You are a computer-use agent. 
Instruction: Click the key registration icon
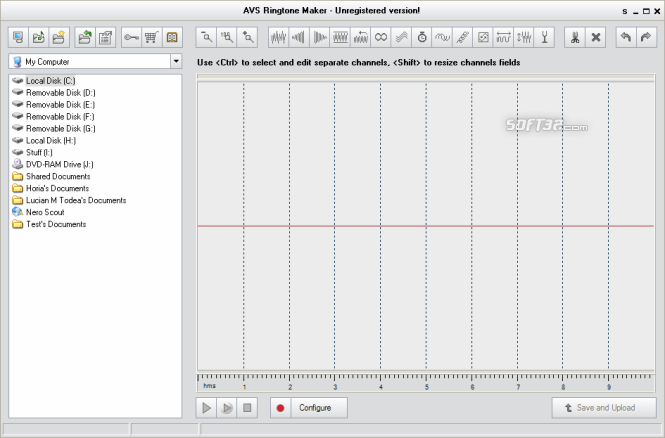131,37
